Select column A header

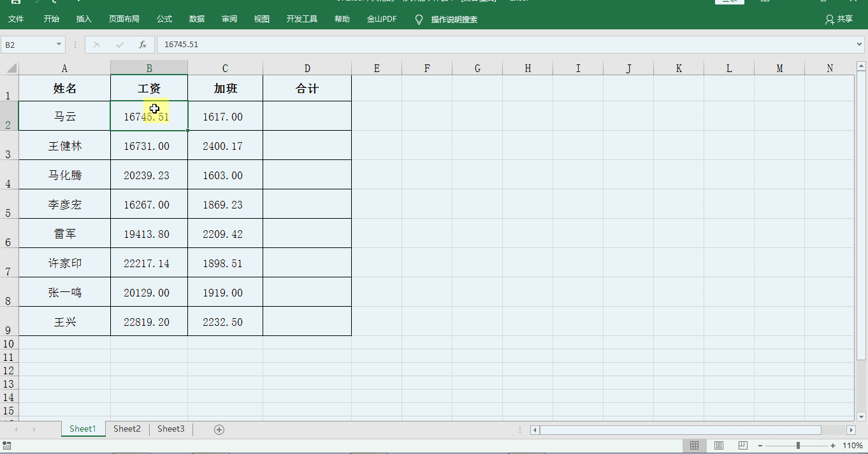pyautogui.click(x=64, y=68)
